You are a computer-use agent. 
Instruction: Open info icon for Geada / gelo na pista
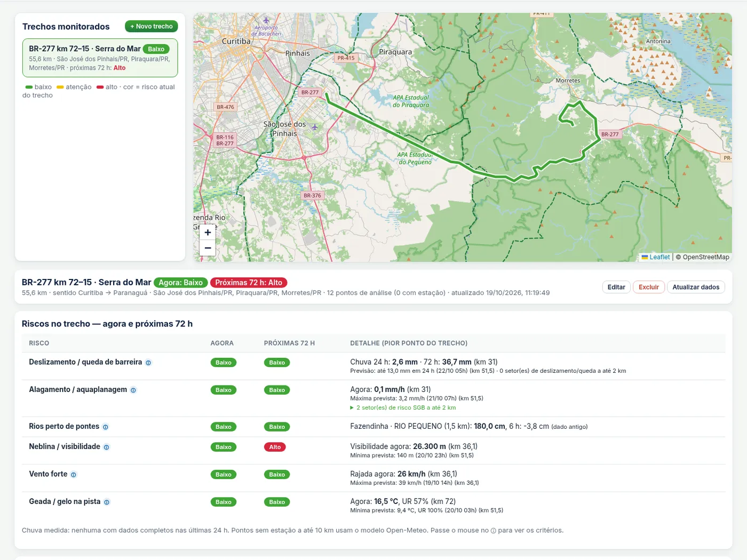point(107,502)
